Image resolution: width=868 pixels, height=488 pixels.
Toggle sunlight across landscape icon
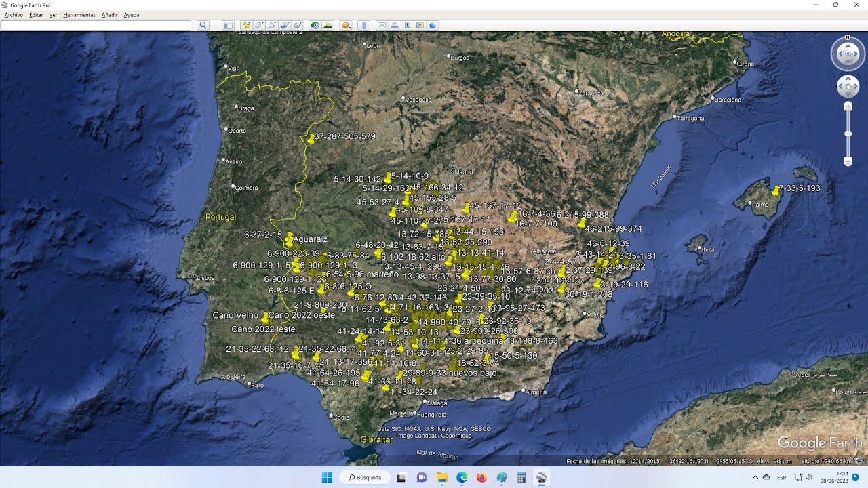[328, 25]
